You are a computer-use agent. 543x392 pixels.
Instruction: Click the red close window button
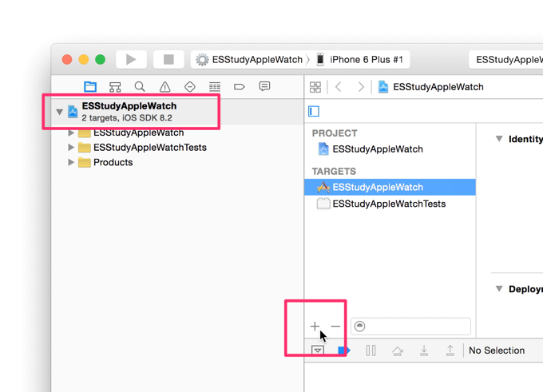coord(67,60)
